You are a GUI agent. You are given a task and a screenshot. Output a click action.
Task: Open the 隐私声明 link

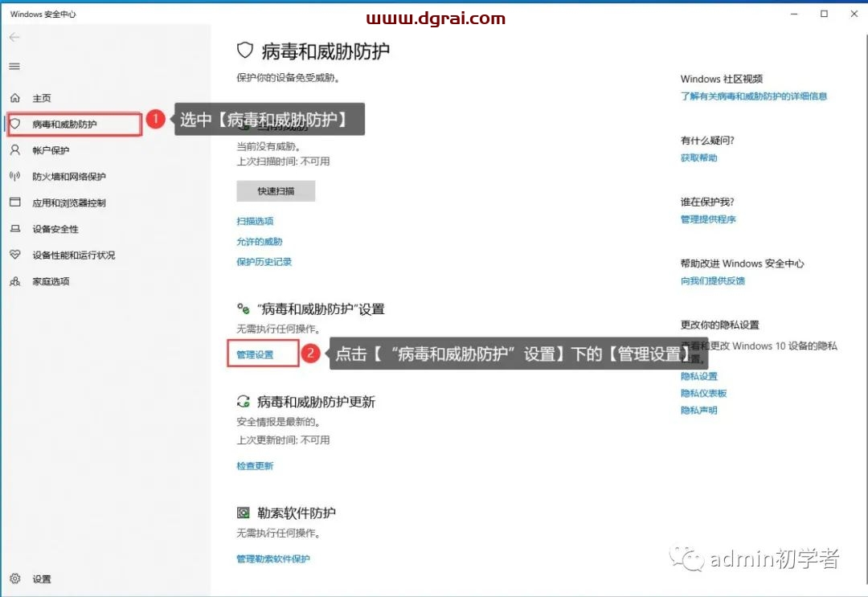pyautogui.click(x=698, y=411)
